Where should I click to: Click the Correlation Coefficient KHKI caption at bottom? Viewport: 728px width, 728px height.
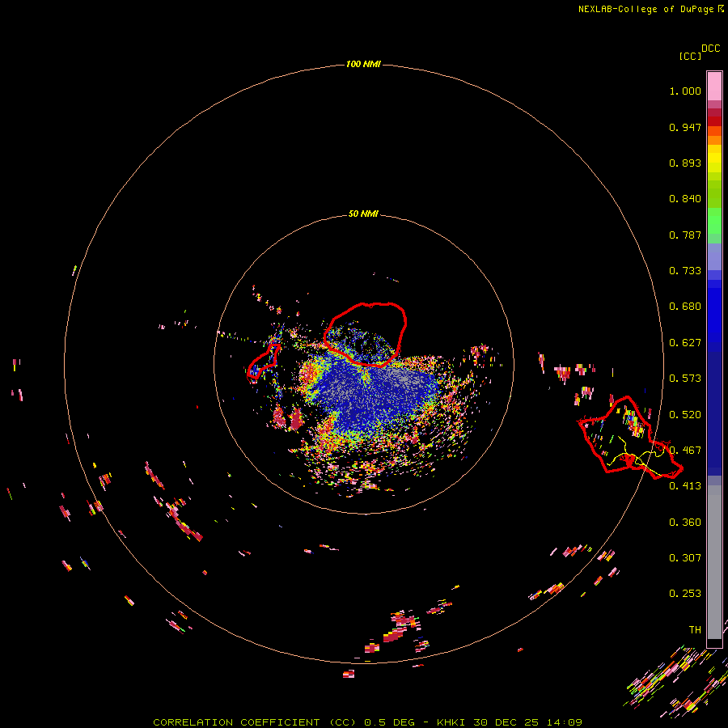tap(367, 722)
